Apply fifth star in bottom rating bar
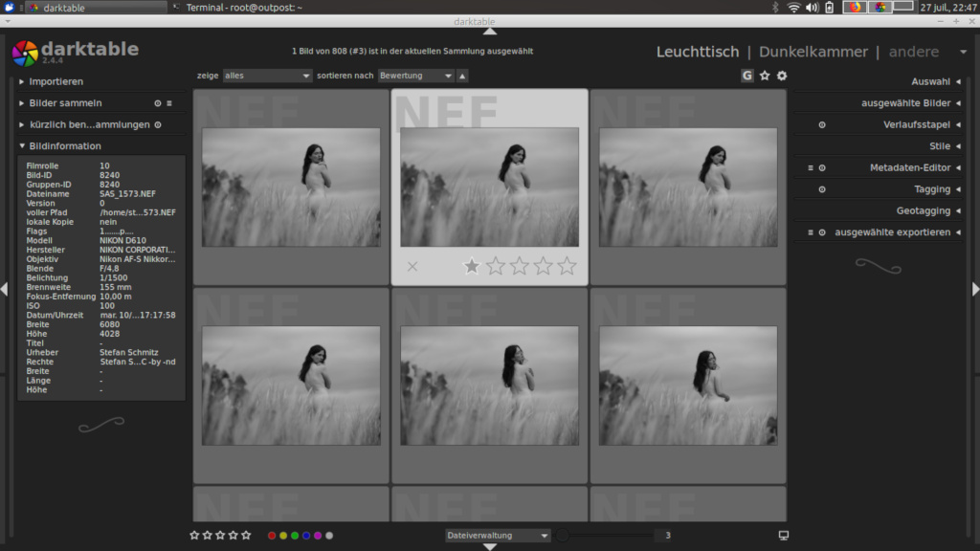The height and width of the screenshot is (551, 980). (x=246, y=536)
